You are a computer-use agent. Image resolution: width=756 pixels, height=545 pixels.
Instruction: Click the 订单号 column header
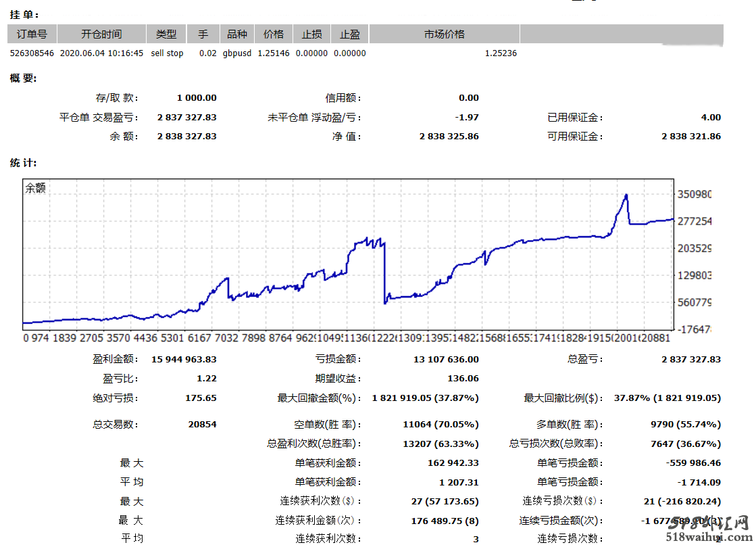32,34
